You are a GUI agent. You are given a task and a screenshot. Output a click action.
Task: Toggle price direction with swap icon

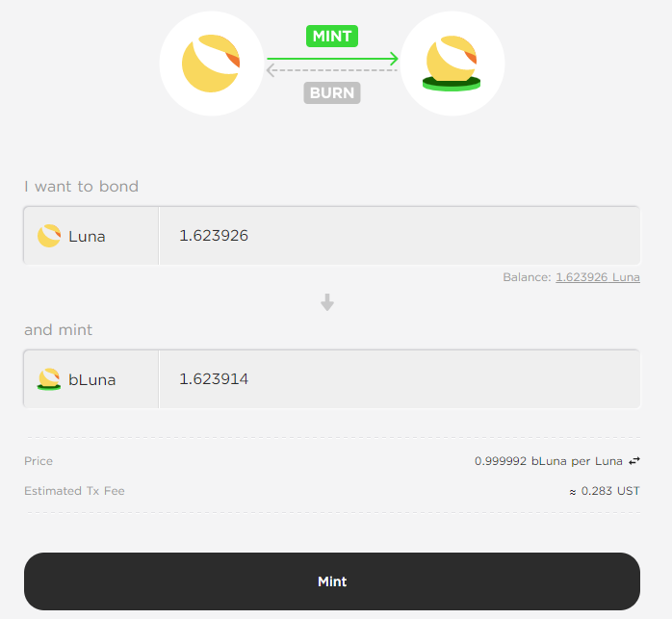click(x=634, y=461)
